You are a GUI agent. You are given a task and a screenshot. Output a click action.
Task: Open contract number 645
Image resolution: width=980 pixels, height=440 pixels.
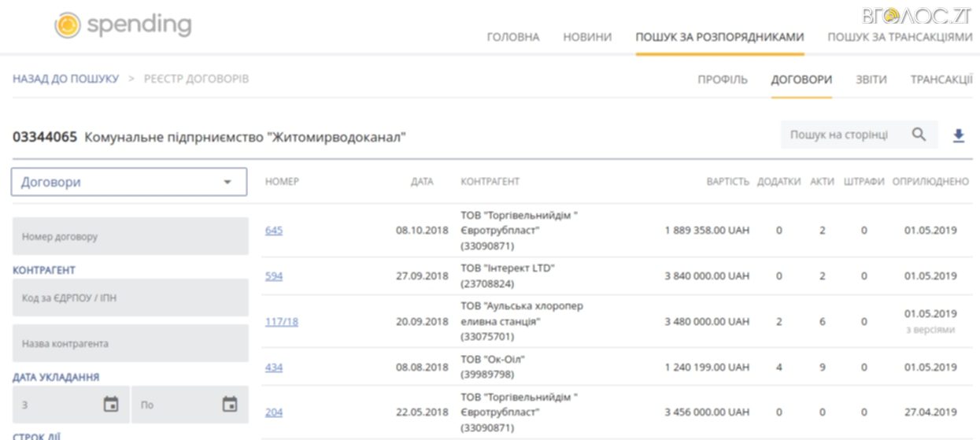(x=274, y=231)
